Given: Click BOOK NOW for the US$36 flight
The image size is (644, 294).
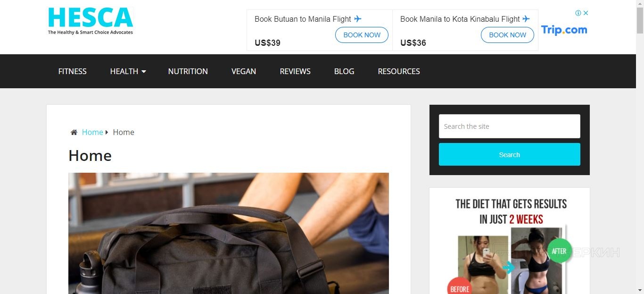Looking at the screenshot, I should click(508, 35).
